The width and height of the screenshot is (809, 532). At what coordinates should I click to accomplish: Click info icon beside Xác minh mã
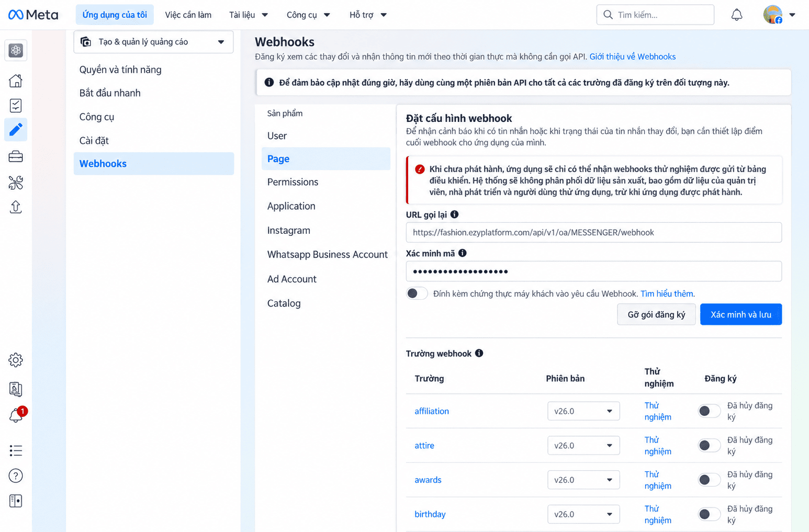coord(463,253)
